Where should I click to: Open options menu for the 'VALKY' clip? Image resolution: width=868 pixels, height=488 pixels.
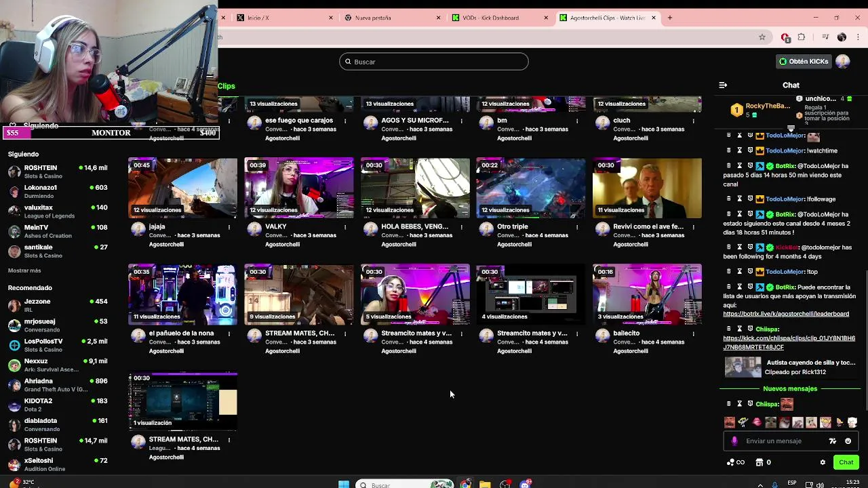click(x=345, y=227)
